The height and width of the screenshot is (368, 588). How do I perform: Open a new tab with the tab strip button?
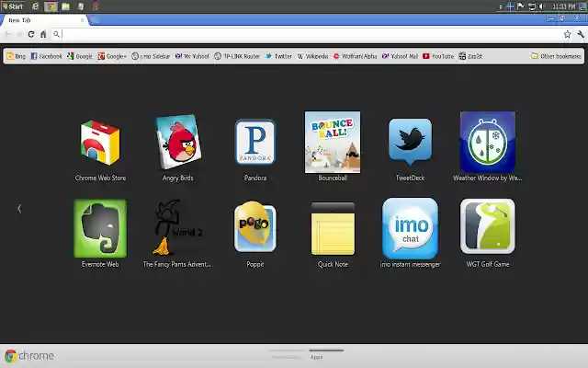pyautogui.click(x=95, y=20)
